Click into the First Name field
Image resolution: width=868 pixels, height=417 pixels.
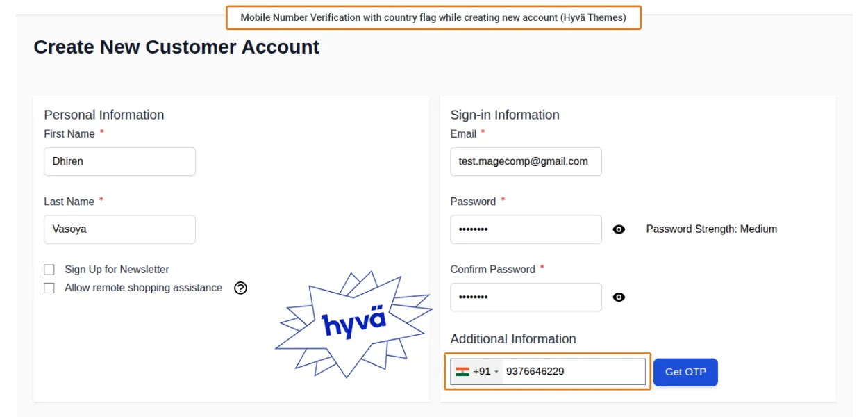119,161
